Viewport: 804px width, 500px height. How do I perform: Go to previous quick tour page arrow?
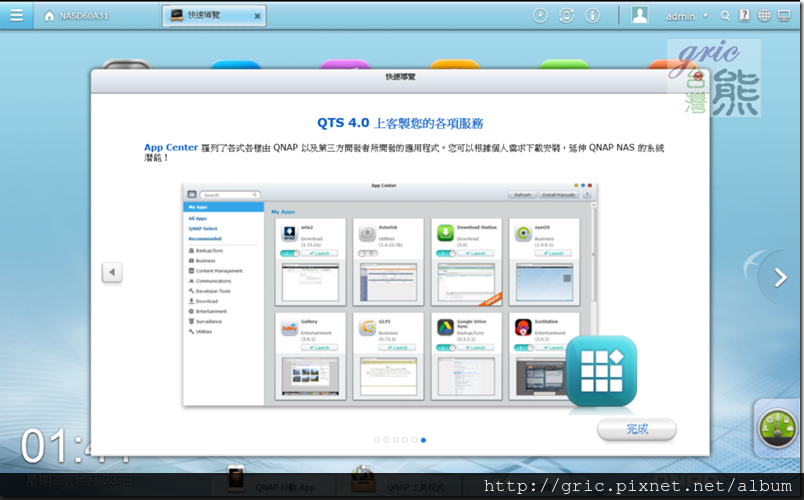point(112,272)
